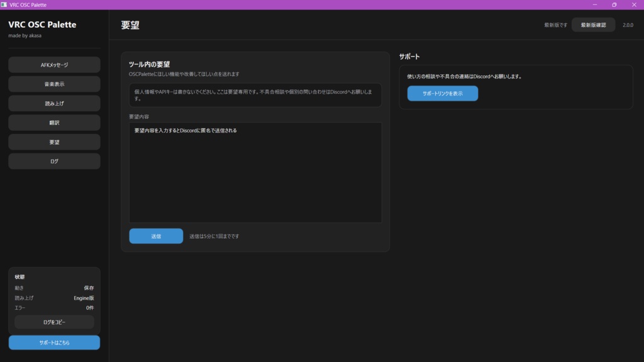Screen dimensions: 644x362
Task: Minimize the VRC OSC Palette window
Action: pyautogui.click(x=595, y=4)
